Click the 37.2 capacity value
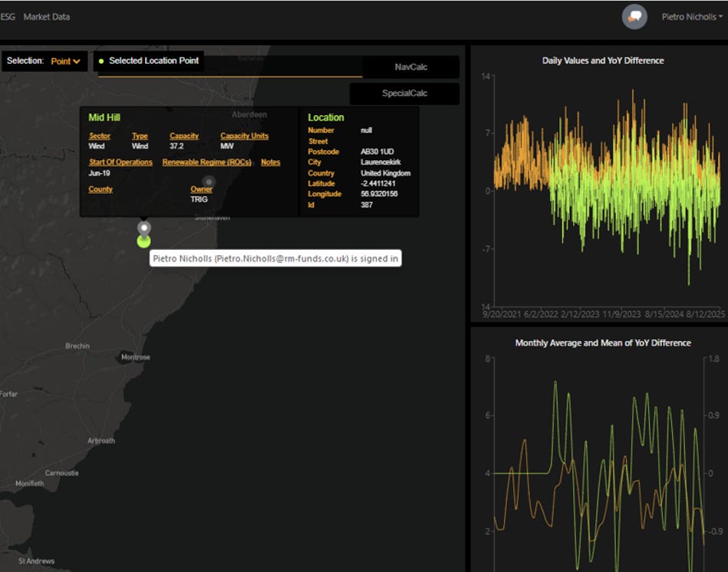 click(x=176, y=146)
